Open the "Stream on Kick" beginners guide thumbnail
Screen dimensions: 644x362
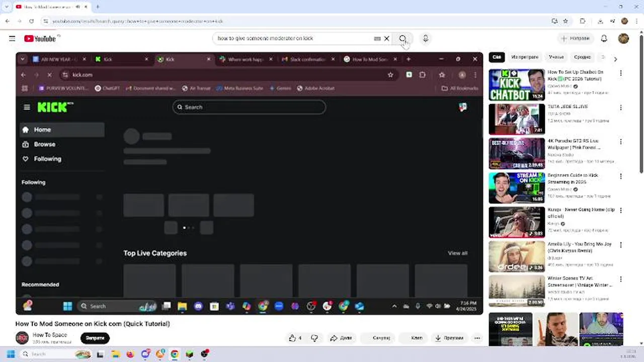coord(517,188)
